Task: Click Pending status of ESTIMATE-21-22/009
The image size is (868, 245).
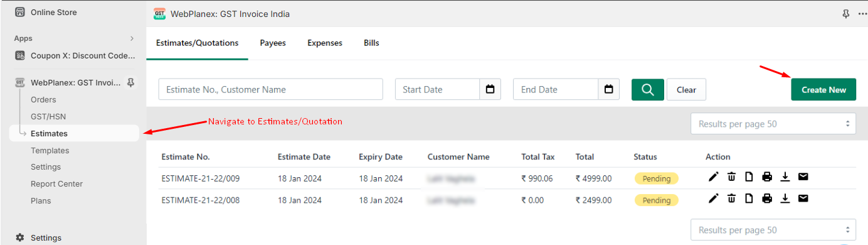Action: (x=657, y=178)
